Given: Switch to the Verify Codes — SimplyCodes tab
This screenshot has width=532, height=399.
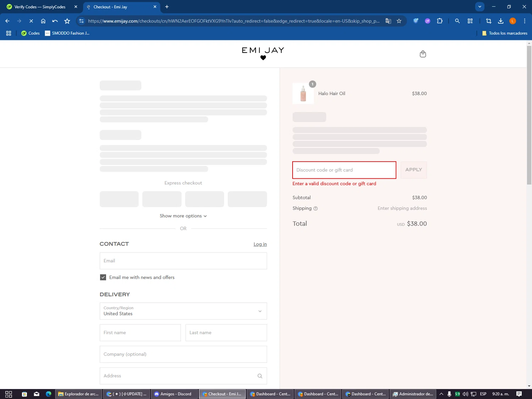Looking at the screenshot, I should [40, 7].
